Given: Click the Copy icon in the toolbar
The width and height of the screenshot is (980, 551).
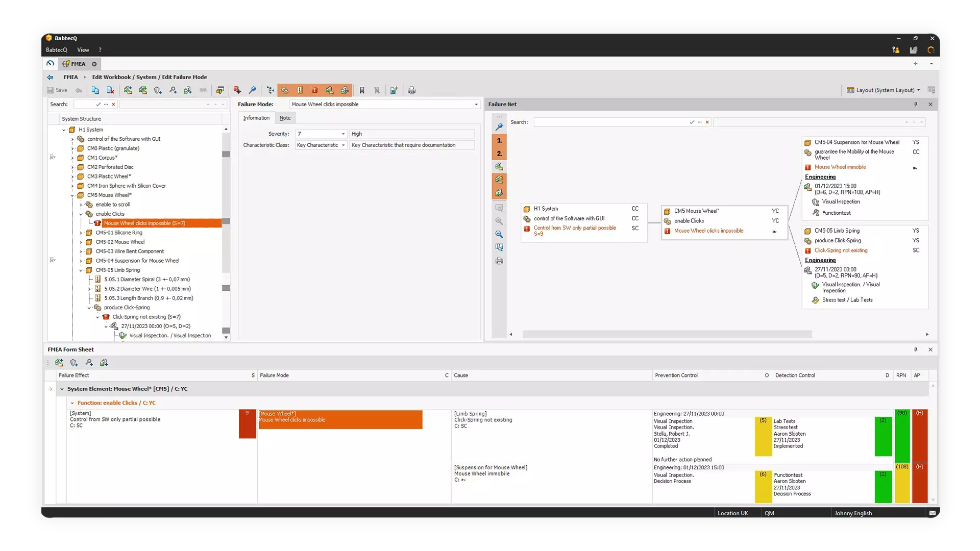Looking at the screenshot, I should click(x=95, y=90).
